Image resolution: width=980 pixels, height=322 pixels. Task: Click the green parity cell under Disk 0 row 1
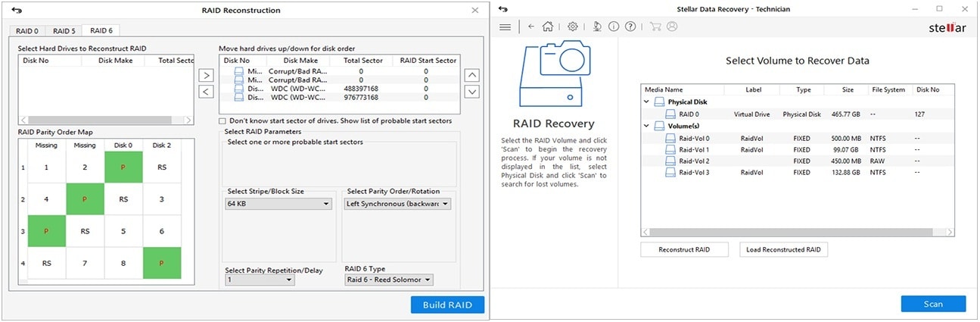pyautogui.click(x=123, y=167)
